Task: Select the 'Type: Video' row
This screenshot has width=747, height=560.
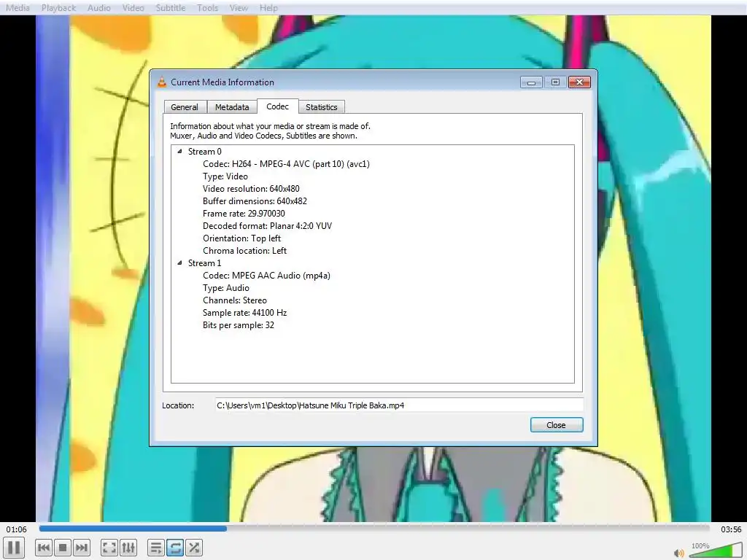Action: [225, 176]
